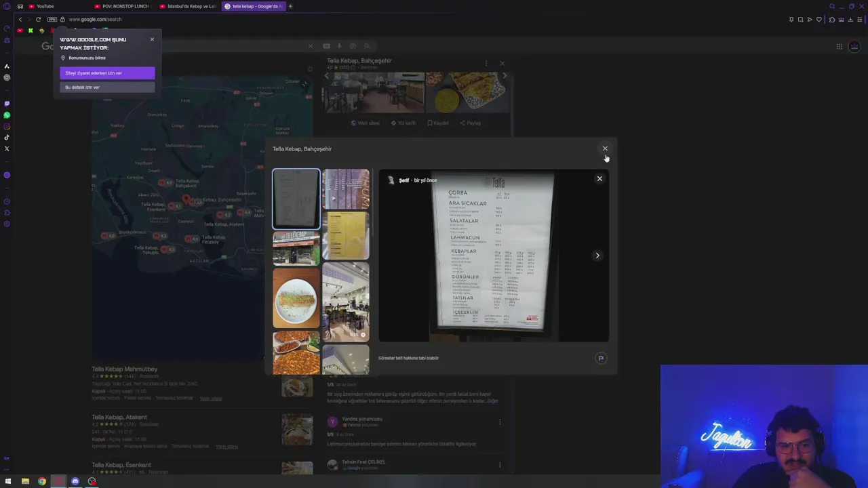Flag the photo using the report icon
868x488 pixels.
point(600,358)
